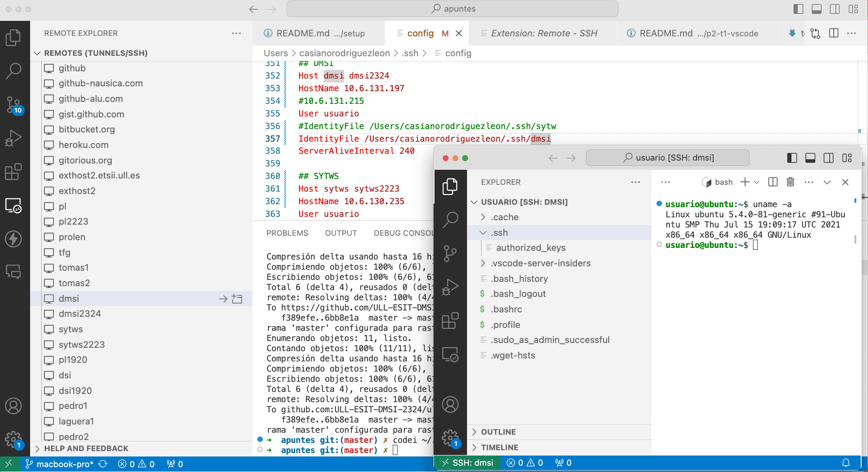Split the bash terminal
The width and height of the screenshot is (868, 472).
[773, 182]
